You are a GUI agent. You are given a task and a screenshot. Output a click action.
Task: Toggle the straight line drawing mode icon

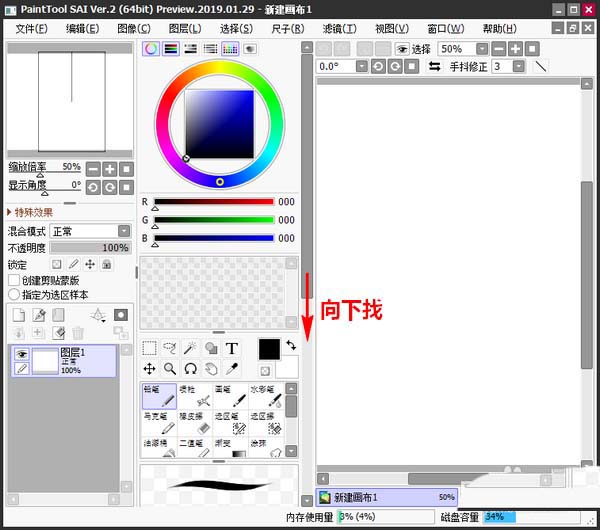tap(540, 67)
